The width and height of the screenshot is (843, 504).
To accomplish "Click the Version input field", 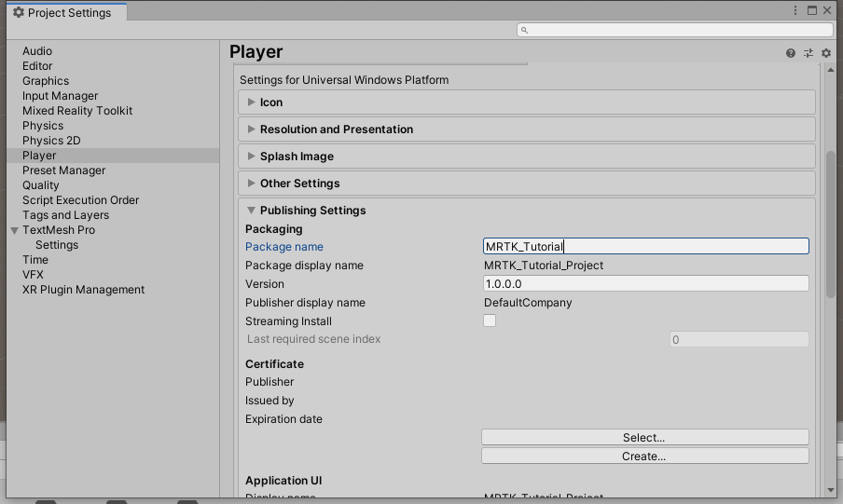I will pos(645,284).
